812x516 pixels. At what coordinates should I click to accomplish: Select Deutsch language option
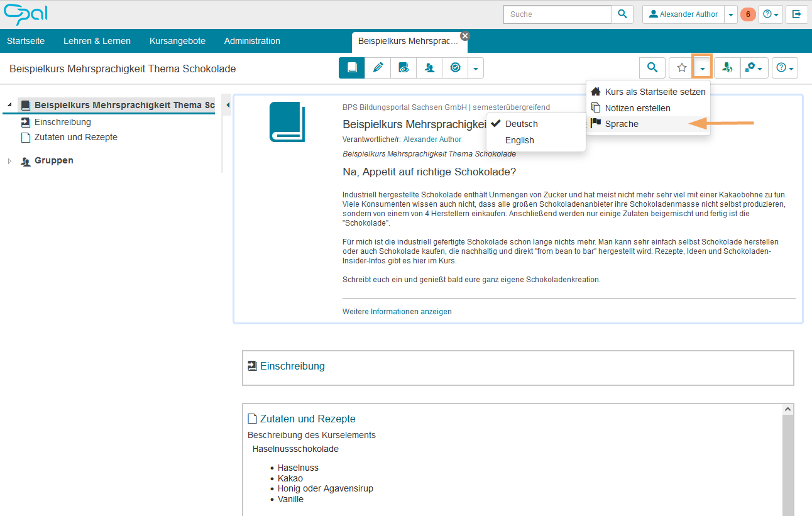point(521,124)
